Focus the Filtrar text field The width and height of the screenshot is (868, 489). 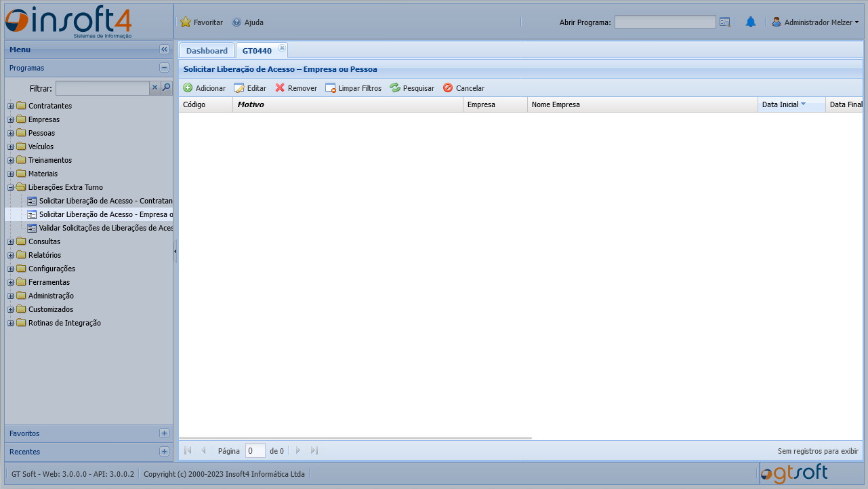(x=102, y=88)
